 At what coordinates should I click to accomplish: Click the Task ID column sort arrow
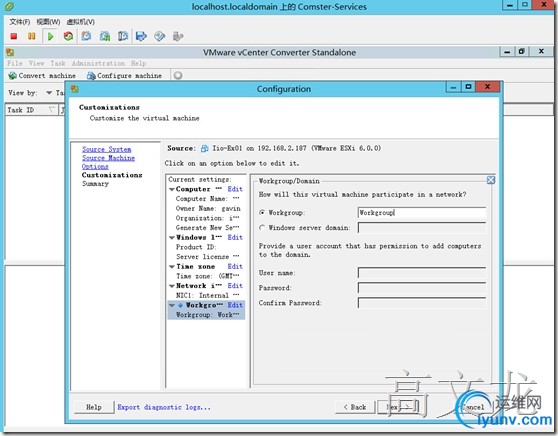click(x=52, y=110)
